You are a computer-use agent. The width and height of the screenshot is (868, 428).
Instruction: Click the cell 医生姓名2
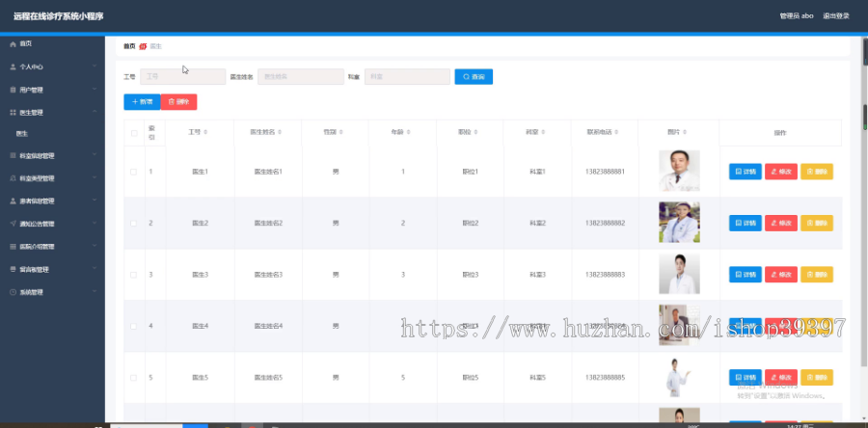pyautogui.click(x=268, y=224)
